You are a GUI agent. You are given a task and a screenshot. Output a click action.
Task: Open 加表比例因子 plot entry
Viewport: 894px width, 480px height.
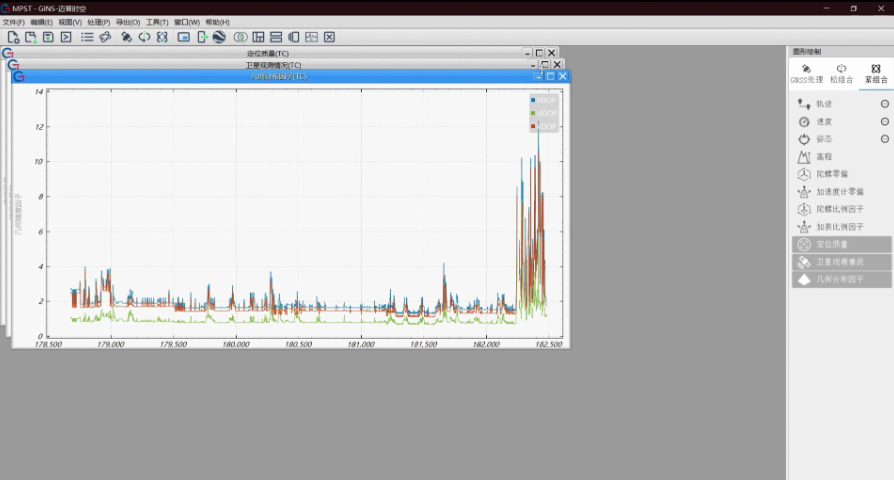[x=839, y=227]
